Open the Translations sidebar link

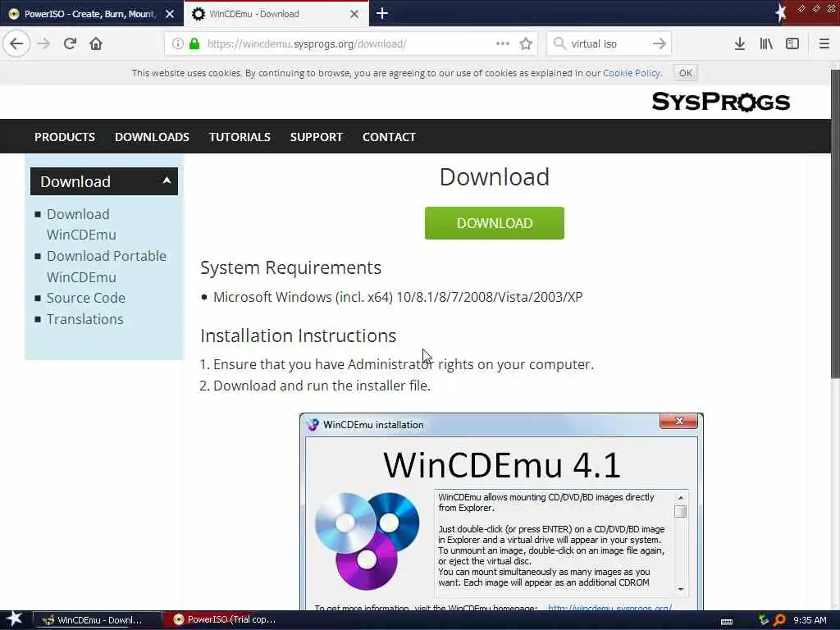point(84,319)
